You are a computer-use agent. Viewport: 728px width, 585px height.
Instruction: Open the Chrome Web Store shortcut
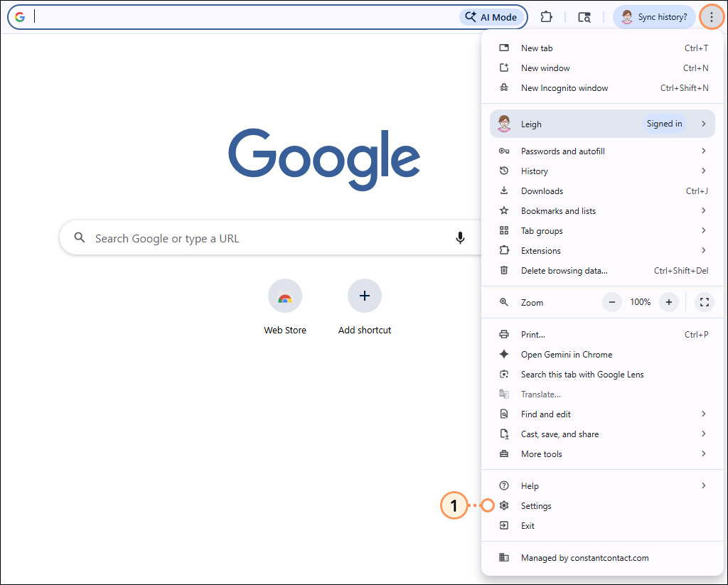(x=285, y=295)
